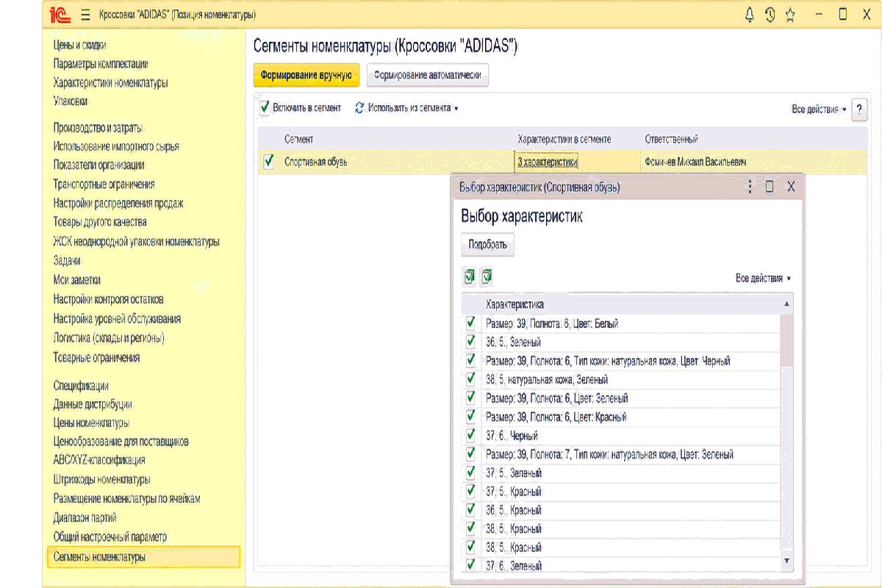Uncheck the '37, 6., Черный' row
The width and height of the screenshot is (882, 588).
[x=470, y=436]
